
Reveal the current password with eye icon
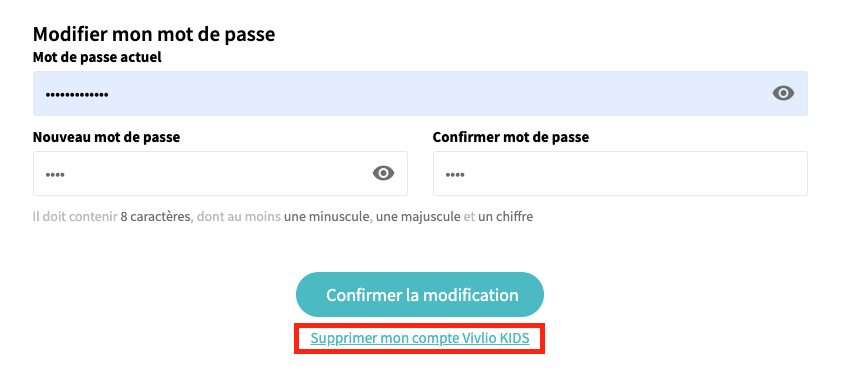point(783,93)
